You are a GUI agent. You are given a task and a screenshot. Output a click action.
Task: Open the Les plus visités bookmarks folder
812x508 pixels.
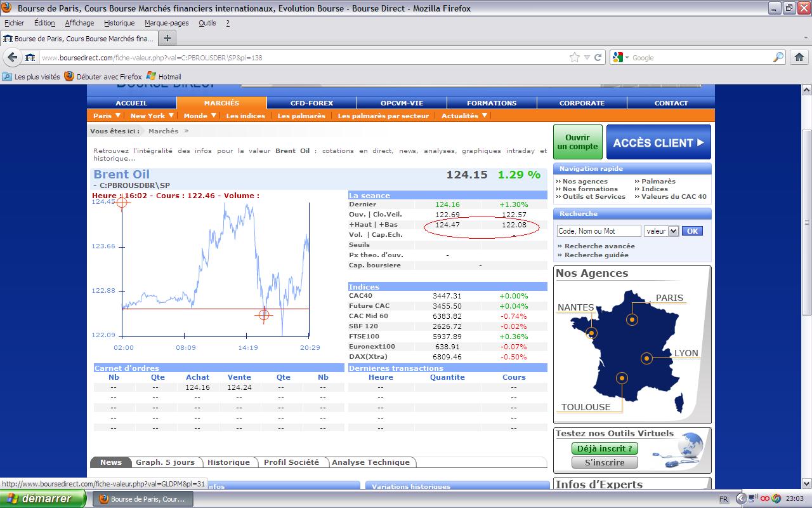[31, 76]
